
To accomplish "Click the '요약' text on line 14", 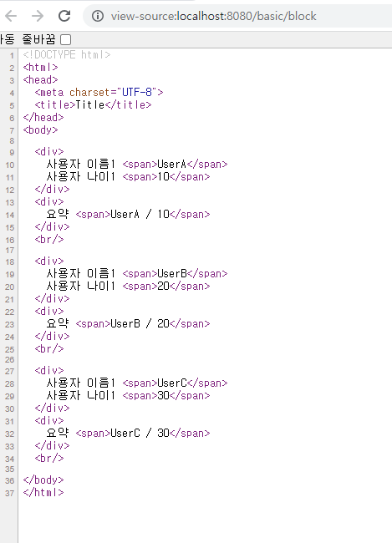I will coord(58,214).
